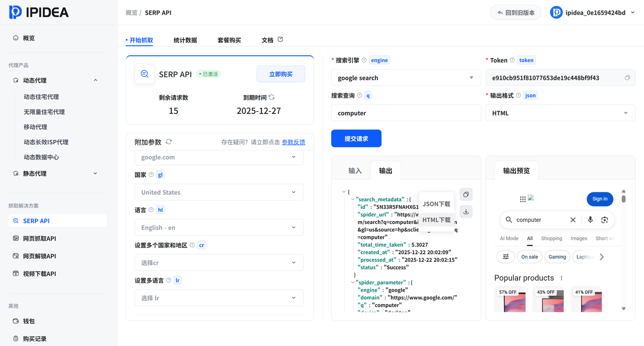Viewport: 644px width, 346px height.
Task: Click the 动态代理 section icon
Action: (16, 80)
